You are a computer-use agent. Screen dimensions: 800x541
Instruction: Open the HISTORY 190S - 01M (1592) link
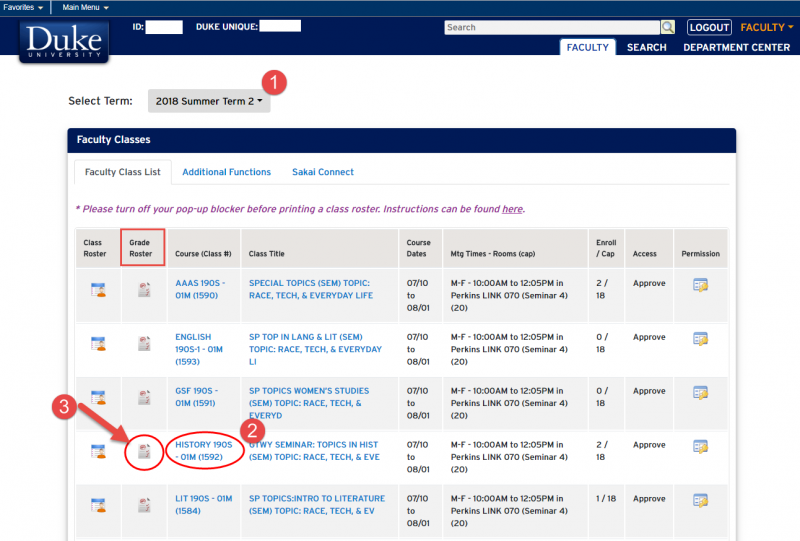(205, 450)
